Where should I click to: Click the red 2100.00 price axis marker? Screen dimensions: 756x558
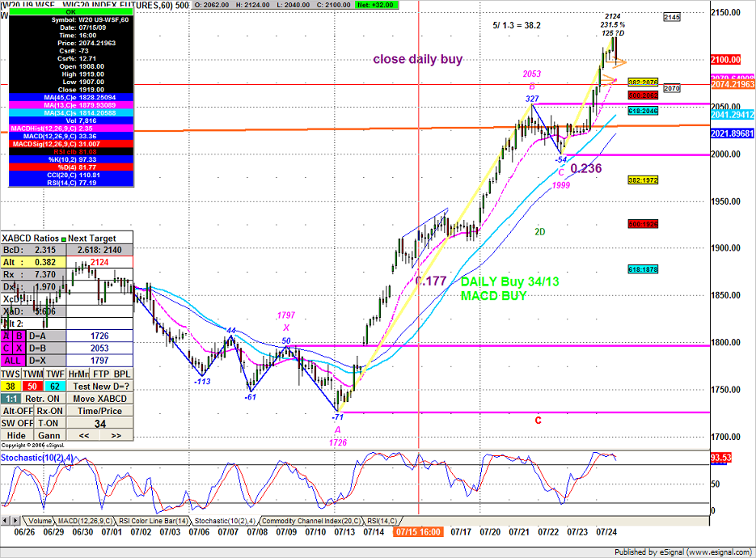[x=725, y=60]
